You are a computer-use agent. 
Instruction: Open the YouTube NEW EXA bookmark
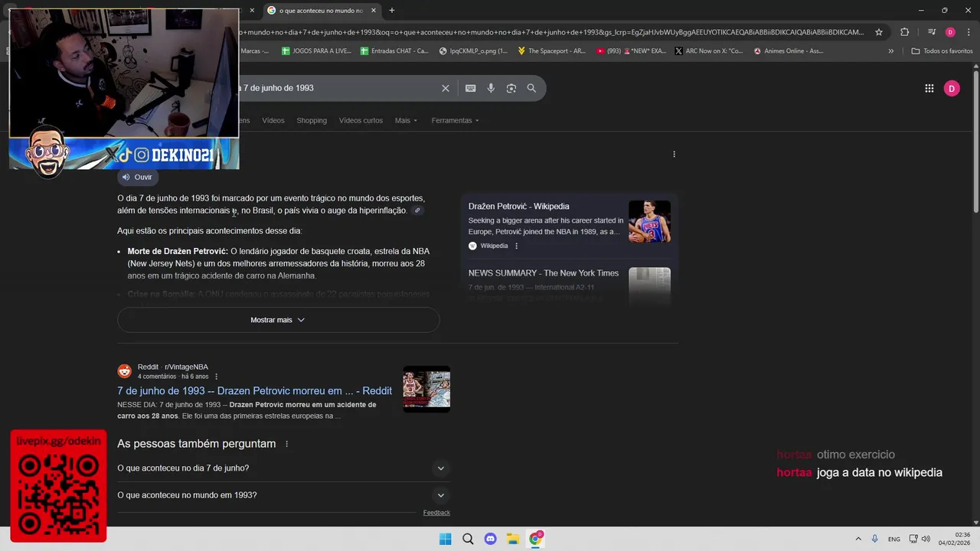(x=630, y=51)
